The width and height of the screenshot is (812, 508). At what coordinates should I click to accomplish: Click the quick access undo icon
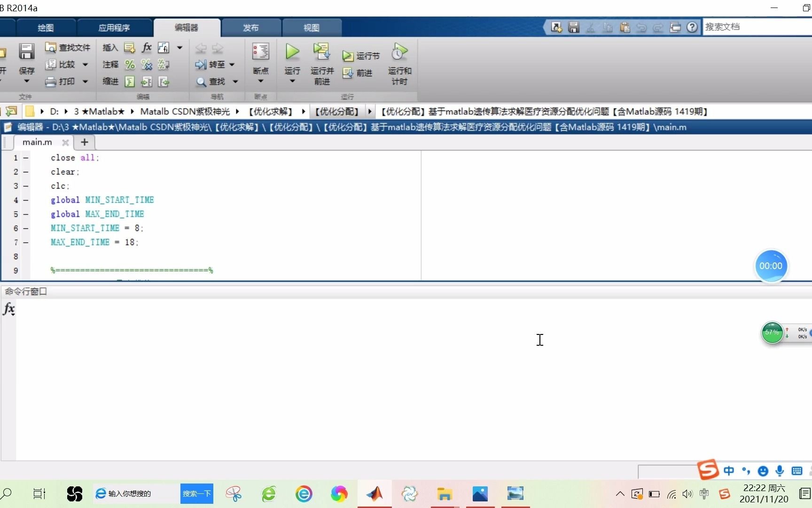point(641,27)
